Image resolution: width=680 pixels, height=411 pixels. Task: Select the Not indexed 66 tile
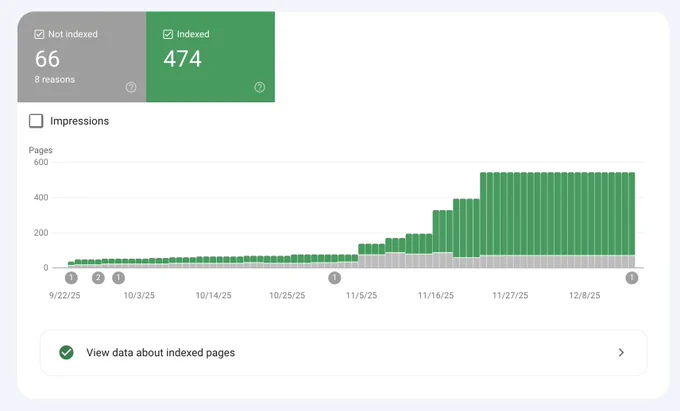[82, 57]
